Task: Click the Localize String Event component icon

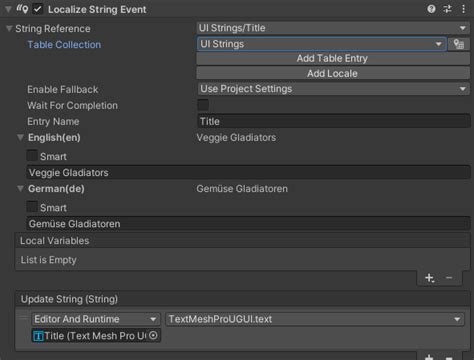Action: pyautogui.click(x=22, y=9)
